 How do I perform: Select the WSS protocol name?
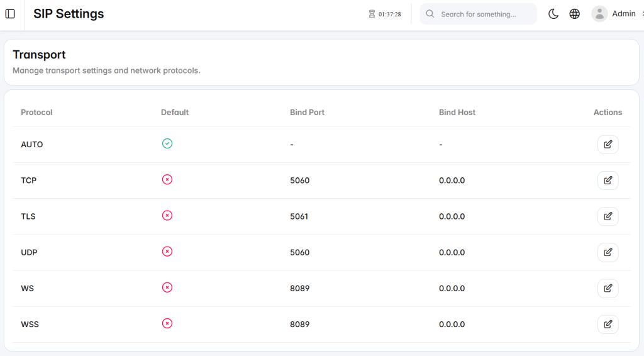(x=30, y=325)
